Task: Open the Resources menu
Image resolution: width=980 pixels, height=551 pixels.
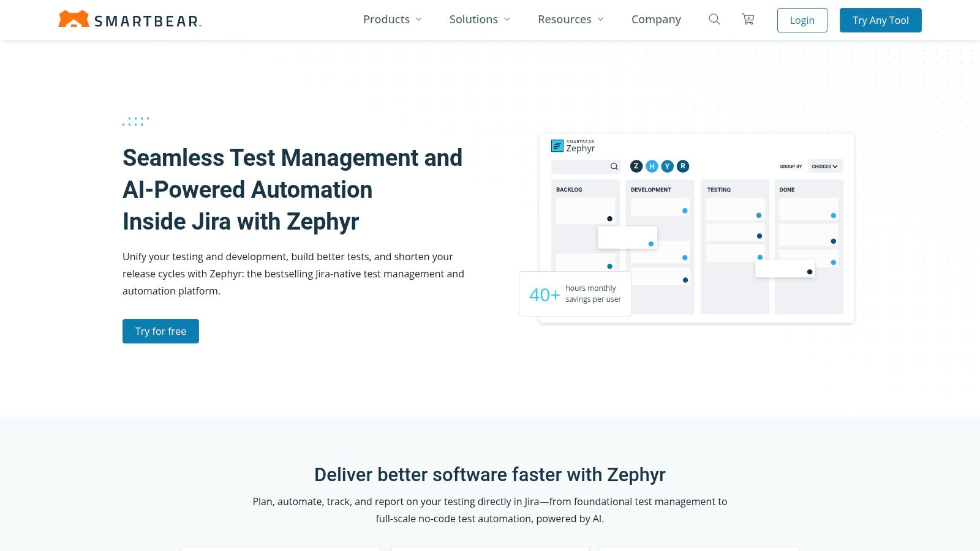Action: tap(565, 20)
